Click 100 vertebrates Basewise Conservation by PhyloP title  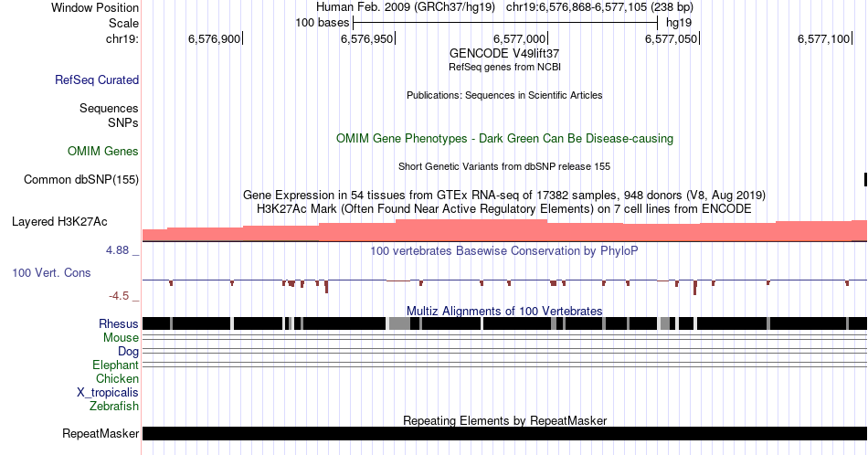tap(504, 250)
